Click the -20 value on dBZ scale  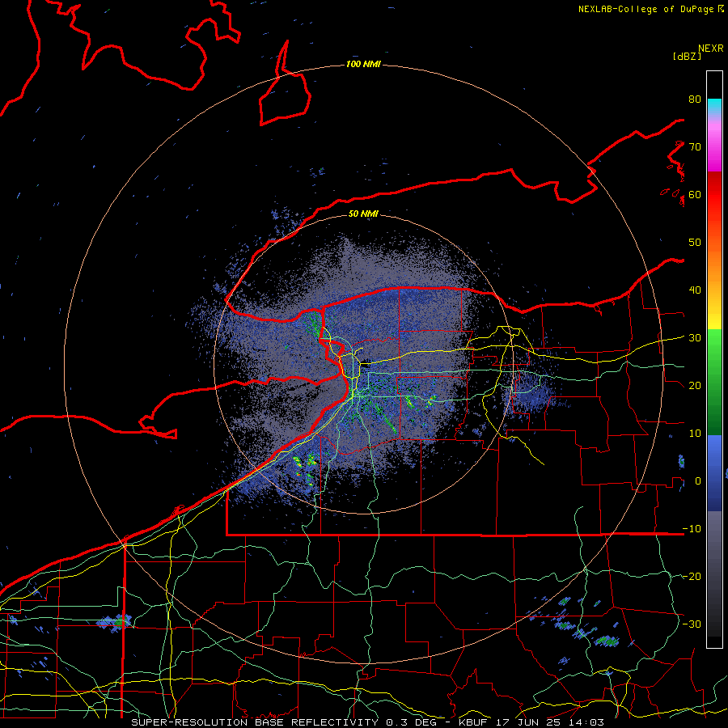(x=692, y=576)
